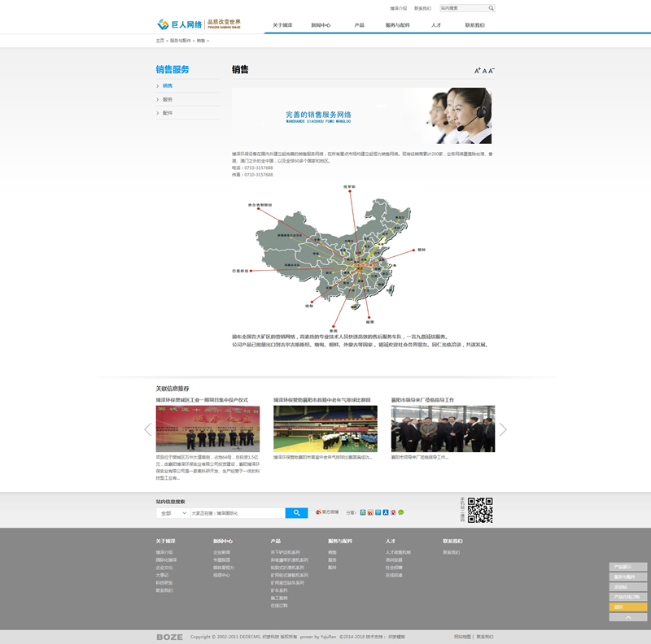Screen dimensions: 651x644
Task: Click the blue search button in footer
Action: (x=296, y=513)
